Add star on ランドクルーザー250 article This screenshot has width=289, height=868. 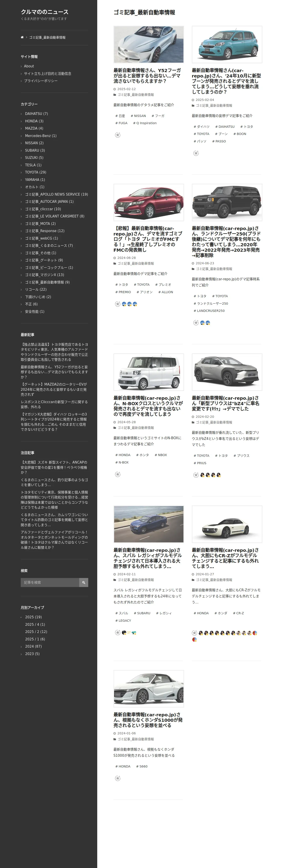196,323
